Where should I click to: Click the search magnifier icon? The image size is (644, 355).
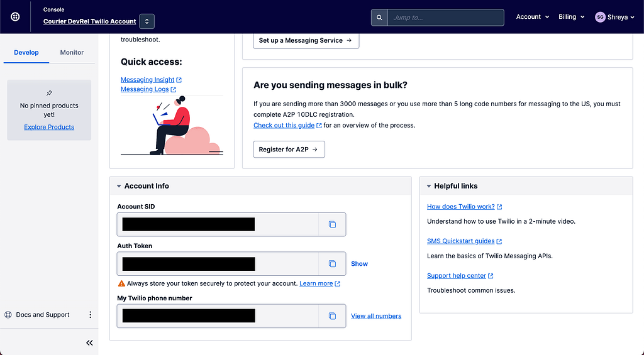(379, 18)
